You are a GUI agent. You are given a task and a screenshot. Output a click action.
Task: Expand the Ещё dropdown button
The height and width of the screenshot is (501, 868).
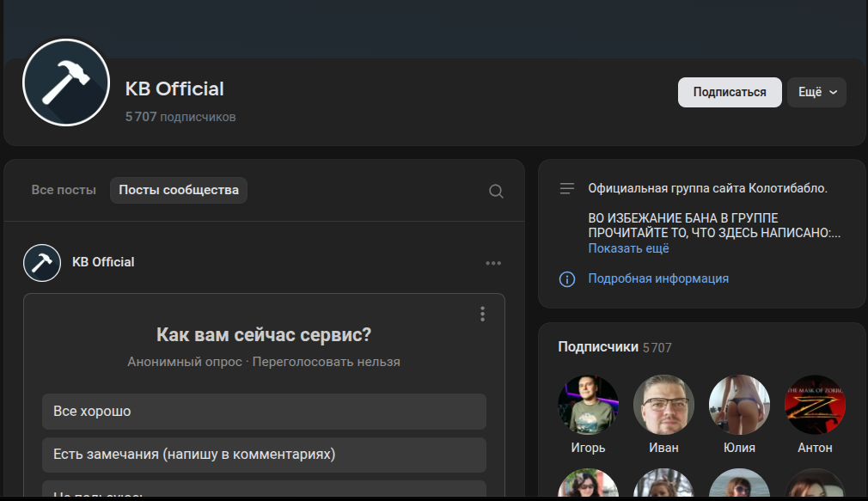point(816,93)
